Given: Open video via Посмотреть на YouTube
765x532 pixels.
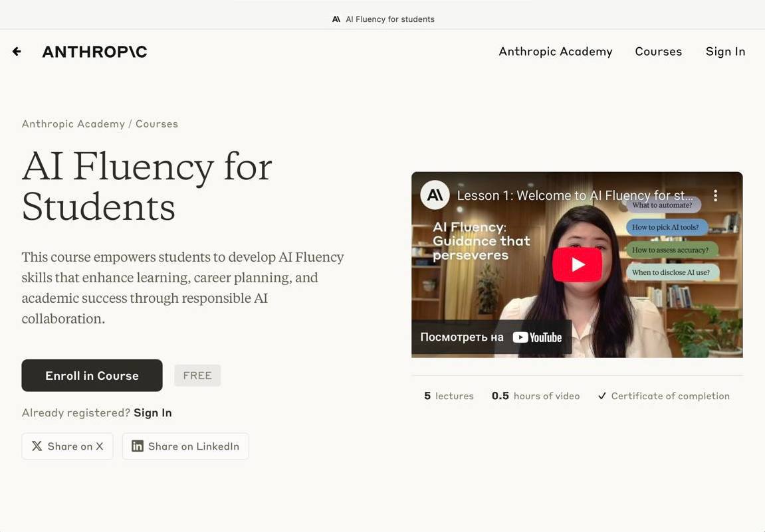Looking at the screenshot, I should 491,337.
